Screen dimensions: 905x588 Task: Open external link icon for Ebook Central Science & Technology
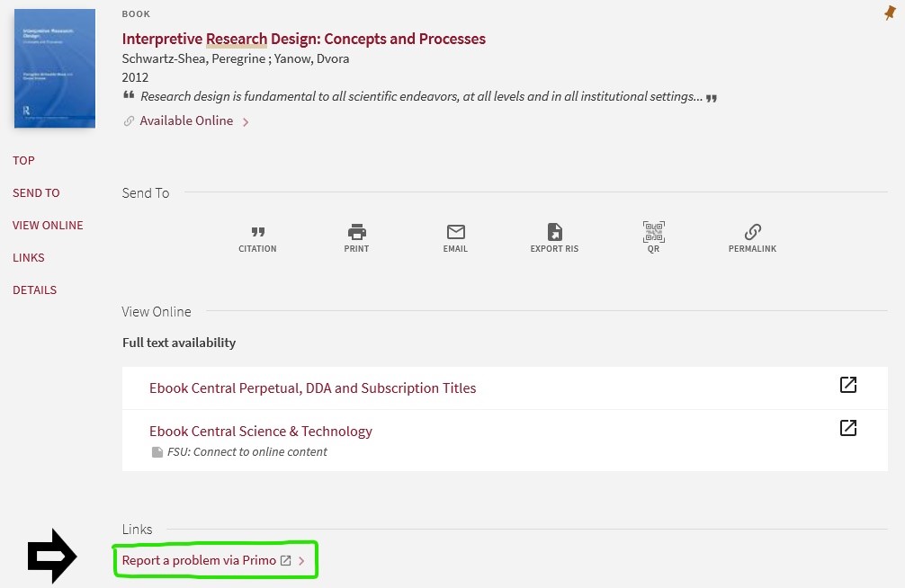click(847, 428)
